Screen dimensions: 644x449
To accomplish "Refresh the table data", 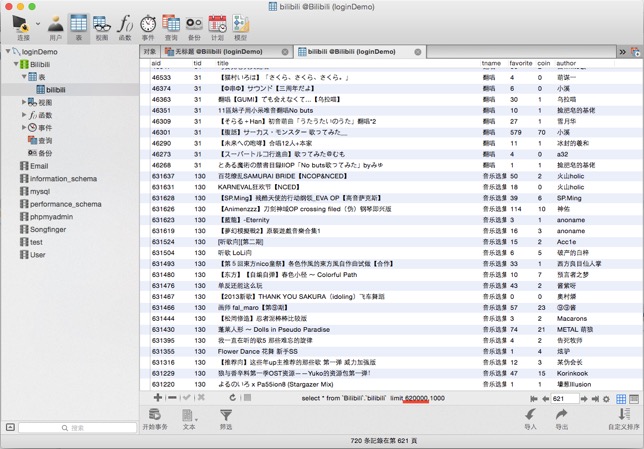I will click(233, 397).
